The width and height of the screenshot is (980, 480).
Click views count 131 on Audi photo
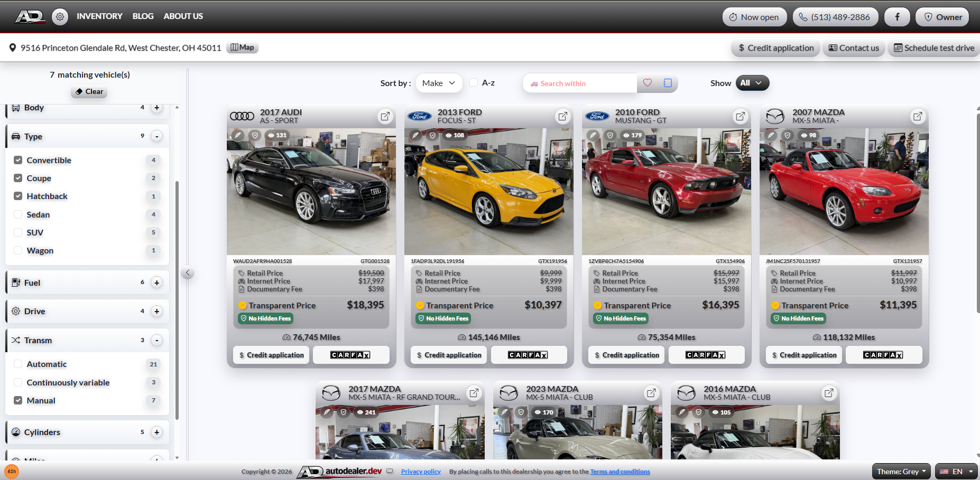click(x=277, y=135)
